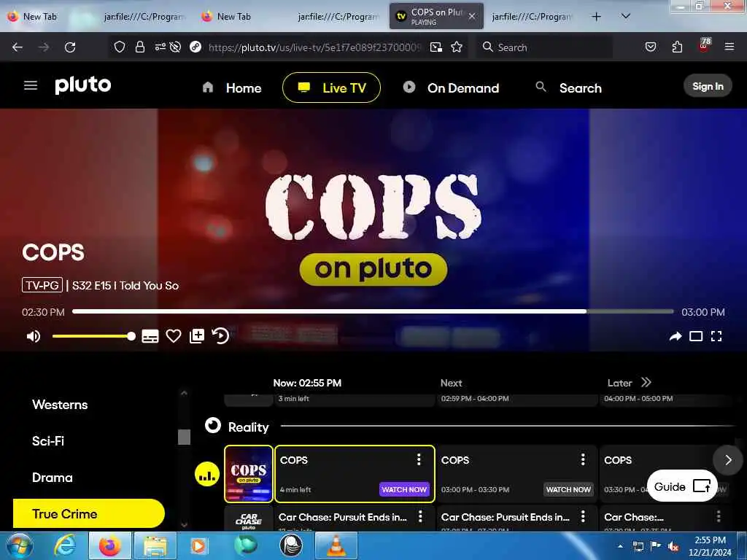Click the Firefox search box
The height and width of the screenshot is (560, 747).
tap(544, 47)
